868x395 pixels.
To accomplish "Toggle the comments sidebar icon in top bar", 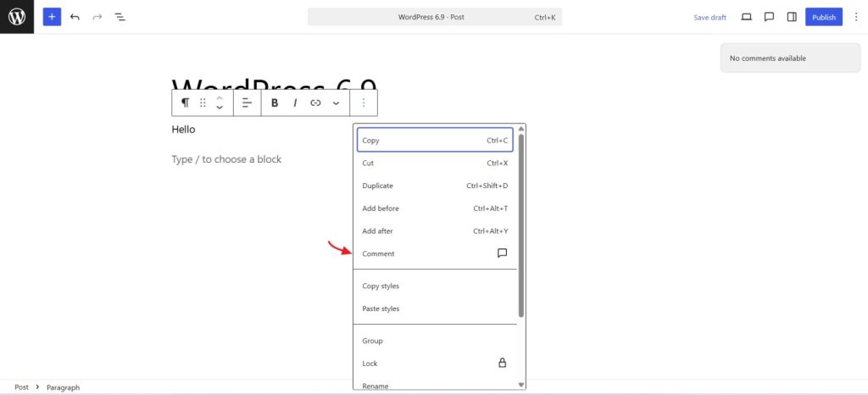I will click(769, 17).
